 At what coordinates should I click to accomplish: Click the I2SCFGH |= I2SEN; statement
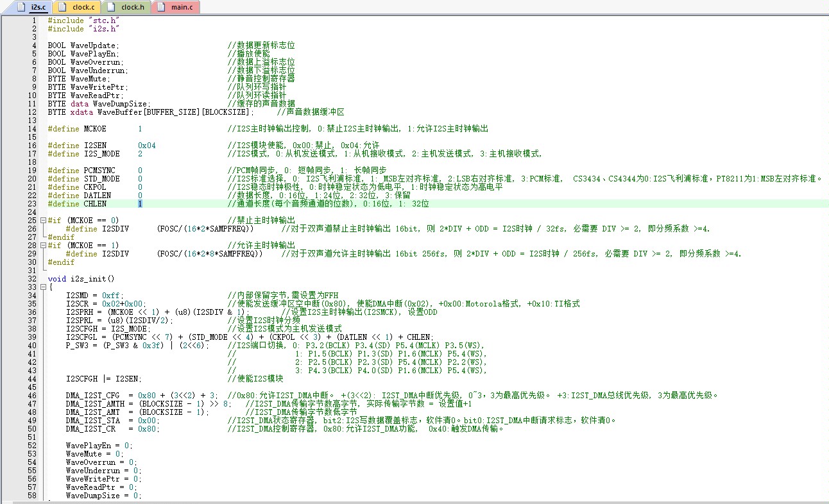104,378
